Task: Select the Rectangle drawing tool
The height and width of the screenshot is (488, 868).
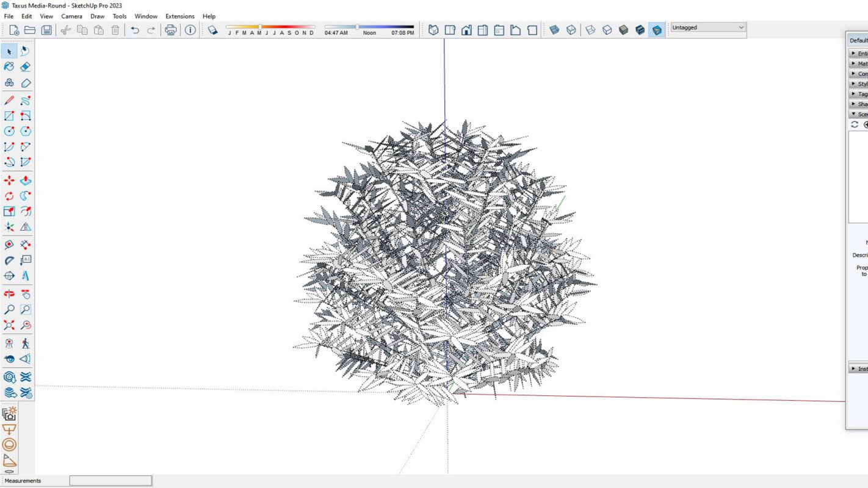Action: pos(9,115)
